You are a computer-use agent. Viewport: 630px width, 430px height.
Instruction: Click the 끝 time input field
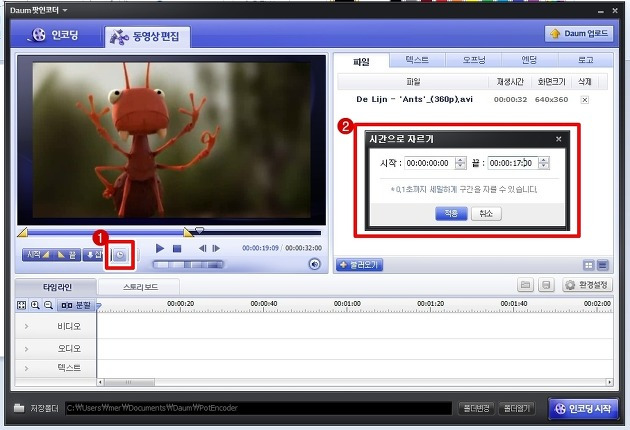[513, 163]
